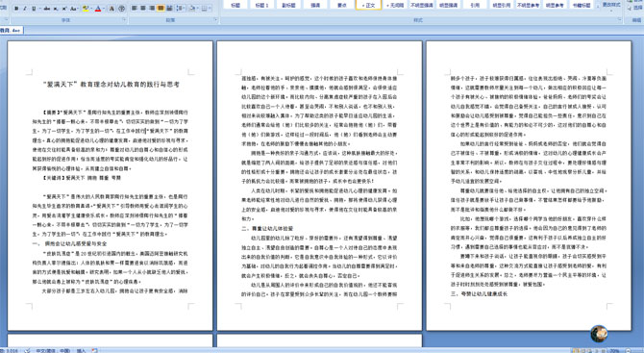Open the line spacing dropdown
This screenshot has width=644, height=353.
pos(181,9)
